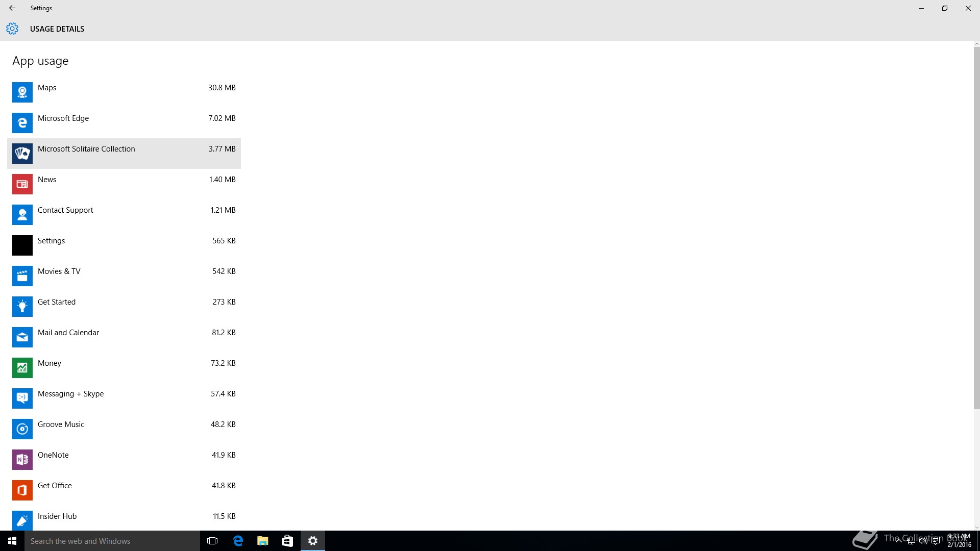Screen dimensions: 980x551
Task: Click the 565 KB usage value for Settings
Action: coord(224,241)
